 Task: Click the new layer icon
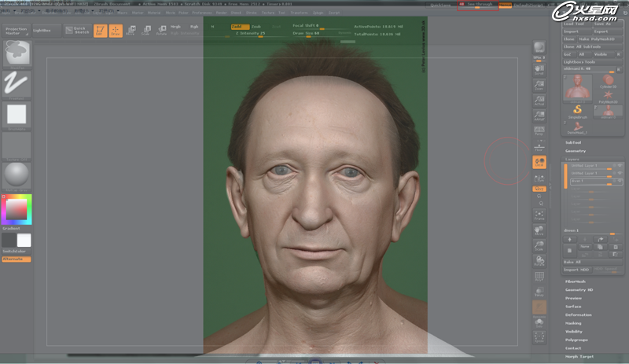569,251
